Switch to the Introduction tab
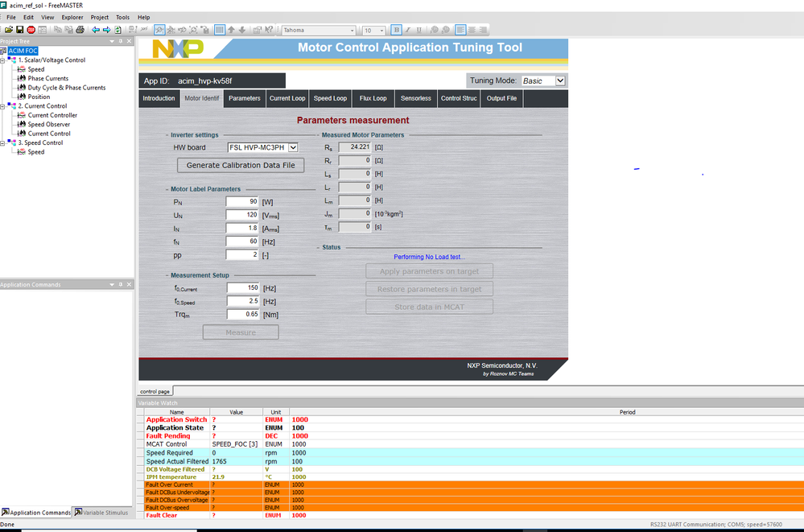 [159, 98]
